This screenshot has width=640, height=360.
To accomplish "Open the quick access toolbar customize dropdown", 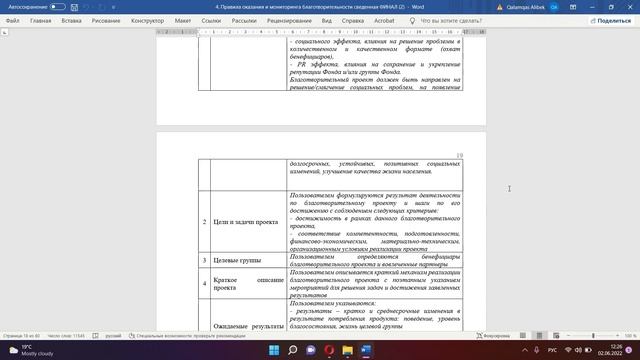I will pyautogui.click(x=113, y=7).
